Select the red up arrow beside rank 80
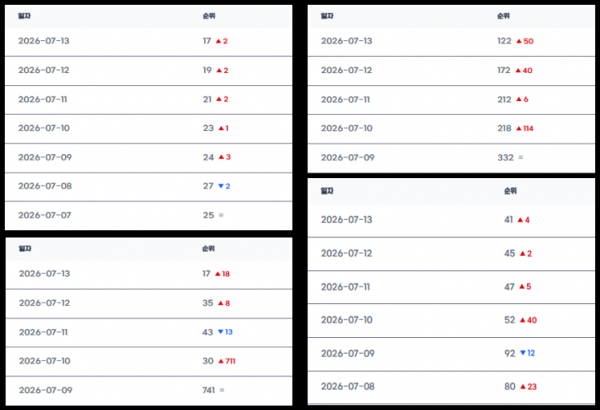600x410 pixels. [523, 387]
